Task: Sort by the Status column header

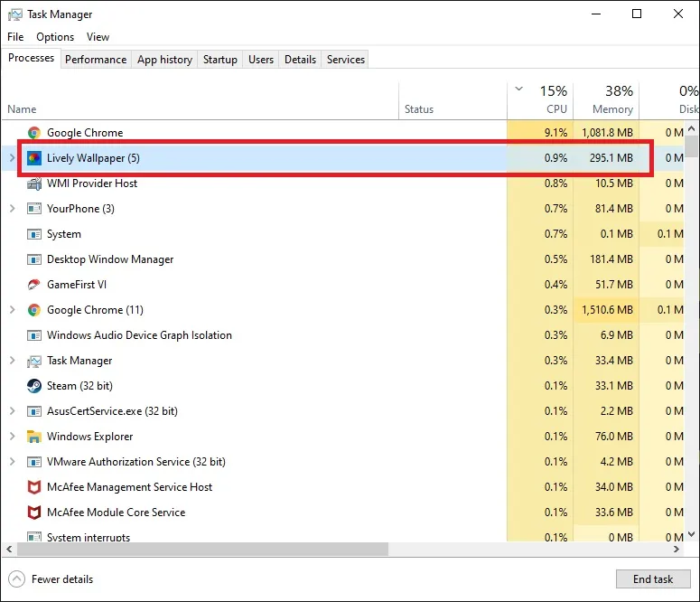Action: pos(453,101)
